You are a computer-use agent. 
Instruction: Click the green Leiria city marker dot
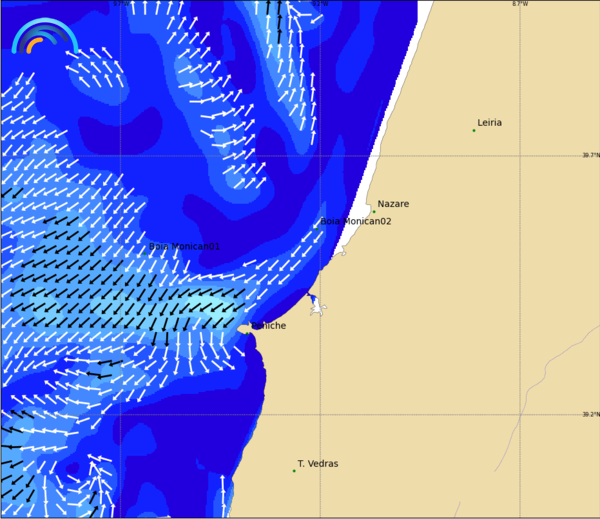pyautogui.click(x=474, y=130)
